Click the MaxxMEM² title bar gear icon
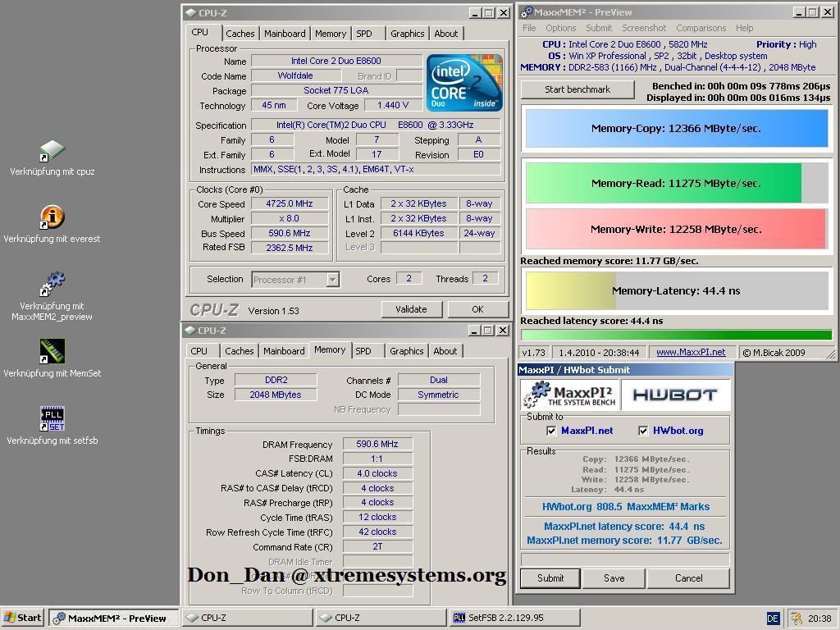Screen dimensions: 840x630 coord(527,11)
